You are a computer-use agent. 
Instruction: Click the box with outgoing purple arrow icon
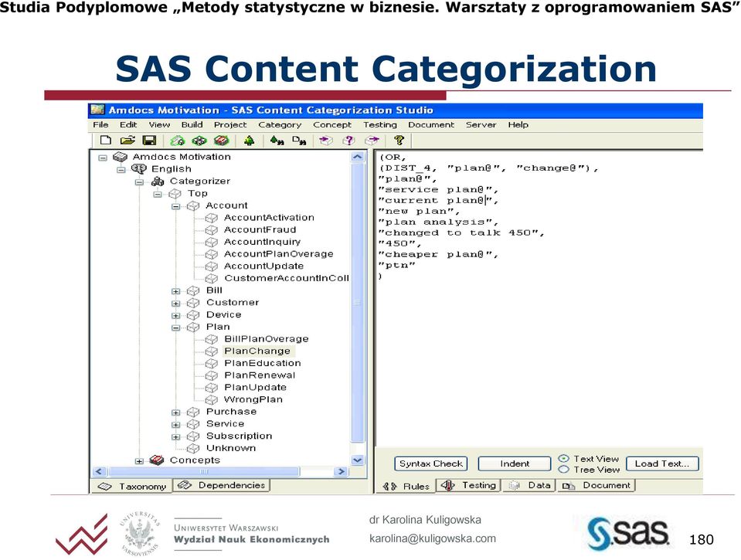point(372,141)
